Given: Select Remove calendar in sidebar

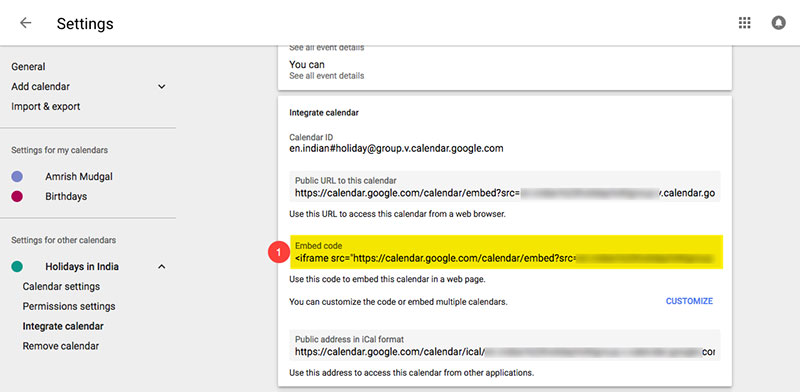Looking at the screenshot, I should point(61,346).
